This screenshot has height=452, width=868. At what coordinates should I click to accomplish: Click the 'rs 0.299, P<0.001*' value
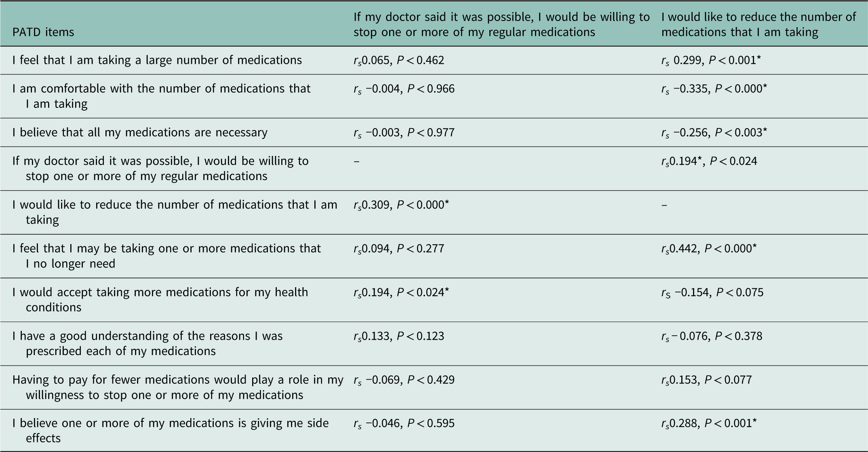point(711,61)
